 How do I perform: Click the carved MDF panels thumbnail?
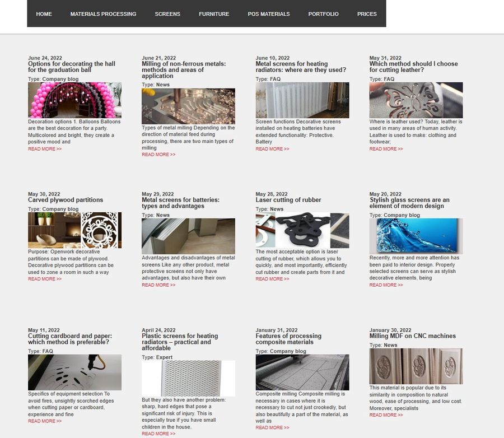tap(416, 366)
